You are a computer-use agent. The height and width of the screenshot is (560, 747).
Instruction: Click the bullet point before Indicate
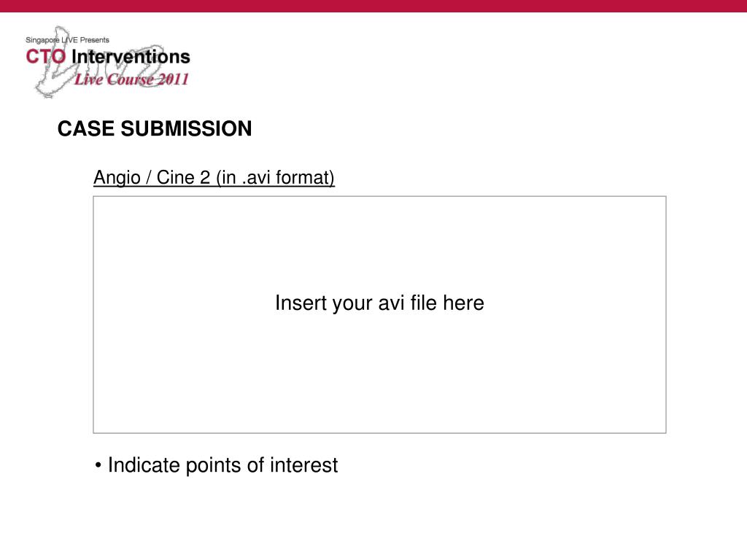coord(98,465)
